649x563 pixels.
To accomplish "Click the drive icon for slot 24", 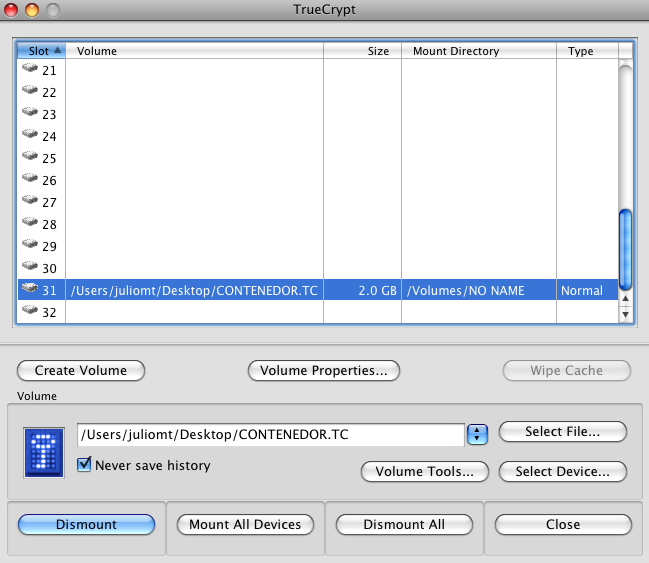I will click(30, 133).
